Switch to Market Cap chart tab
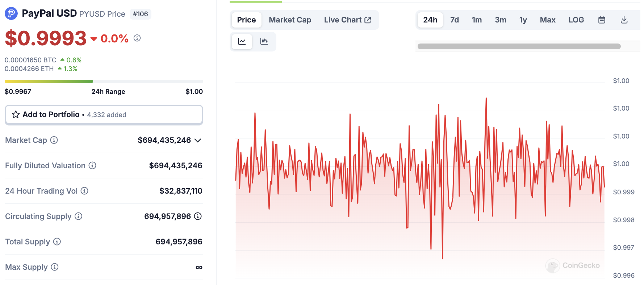Image resolution: width=644 pixels, height=285 pixels. coord(290,20)
